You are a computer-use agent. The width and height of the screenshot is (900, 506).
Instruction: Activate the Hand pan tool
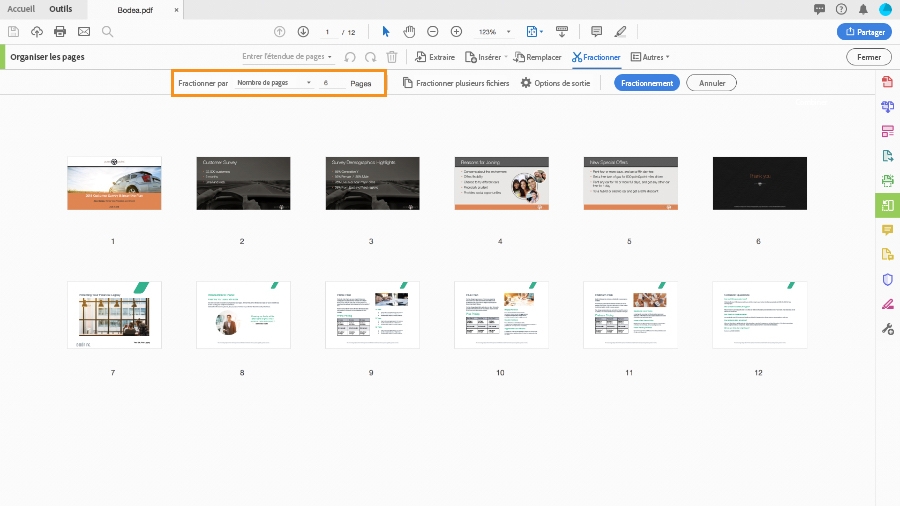coord(409,32)
